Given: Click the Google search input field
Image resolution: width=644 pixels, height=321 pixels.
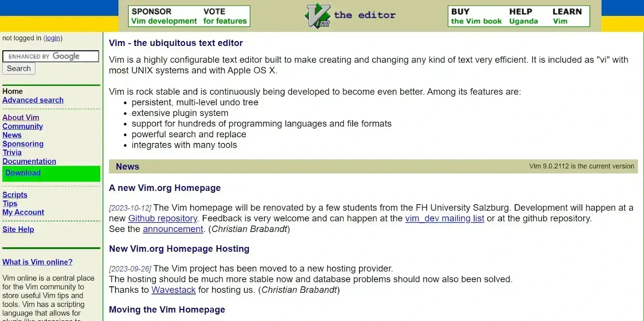Looking at the screenshot, I should (x=51, y=56).
